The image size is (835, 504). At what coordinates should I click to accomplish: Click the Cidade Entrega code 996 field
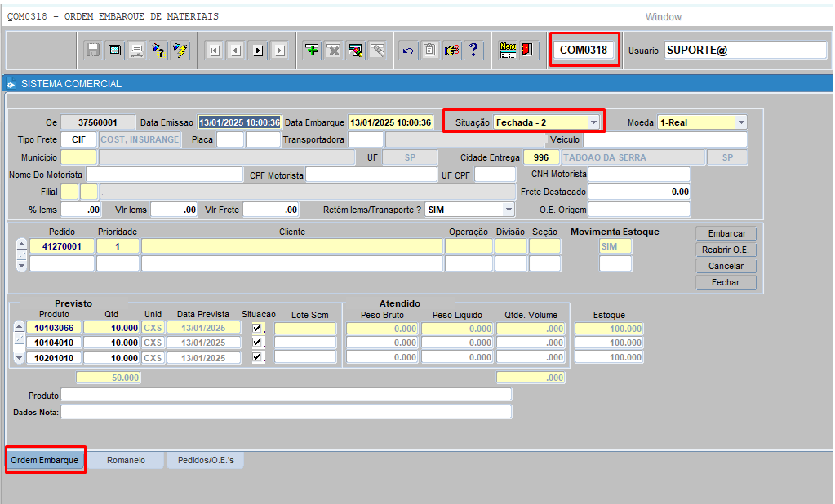[542, 157]
